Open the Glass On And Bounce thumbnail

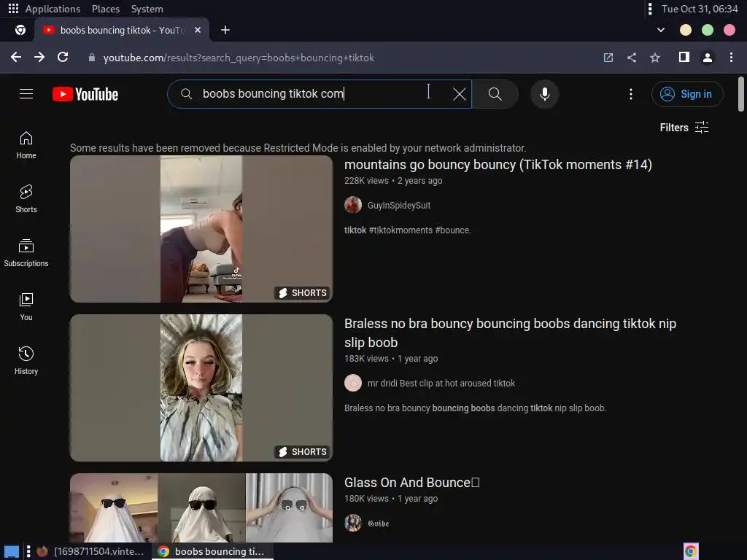[x=201, y=507]
